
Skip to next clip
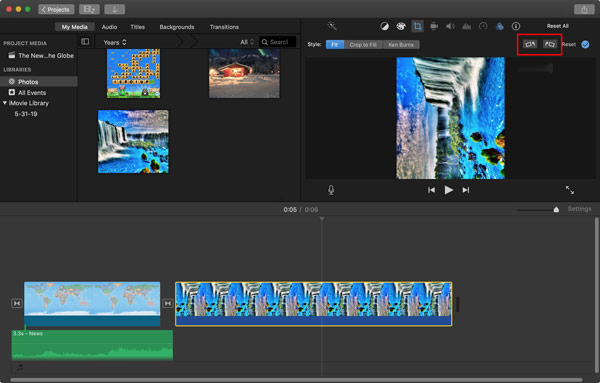pyautogui.click(x=466, y=190)
